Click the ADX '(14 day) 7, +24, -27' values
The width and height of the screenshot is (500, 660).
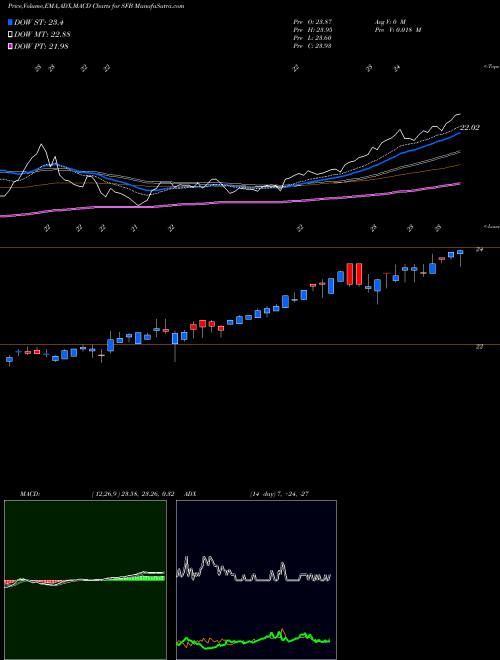(x=279, y=494)
